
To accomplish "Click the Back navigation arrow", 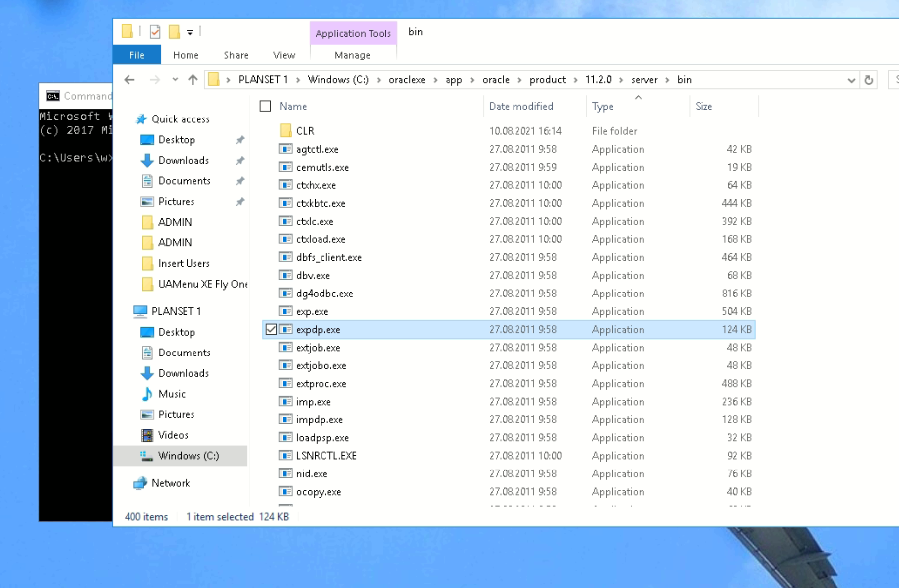I will [129, 80].
